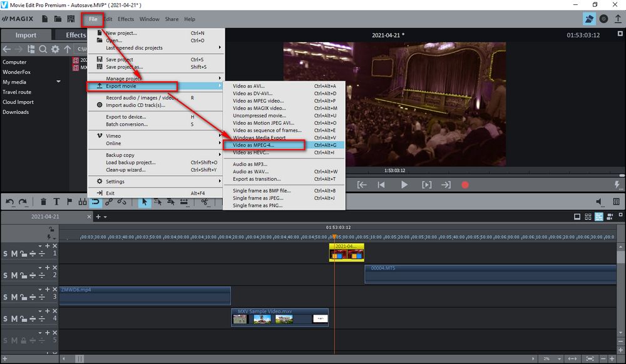This screenshot has height=364, width=626.
Task: Select the single object mouse mode arrow
Action: pyautogui.click(x=145, y=202)
